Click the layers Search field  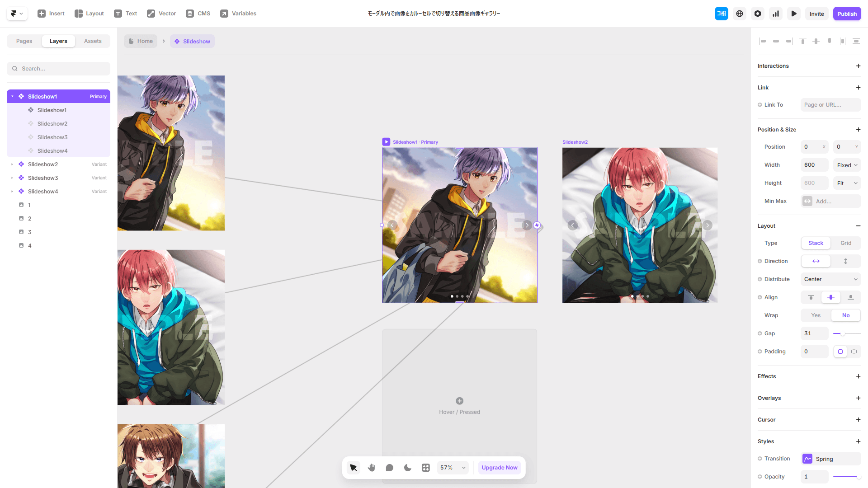click(59, 69)
